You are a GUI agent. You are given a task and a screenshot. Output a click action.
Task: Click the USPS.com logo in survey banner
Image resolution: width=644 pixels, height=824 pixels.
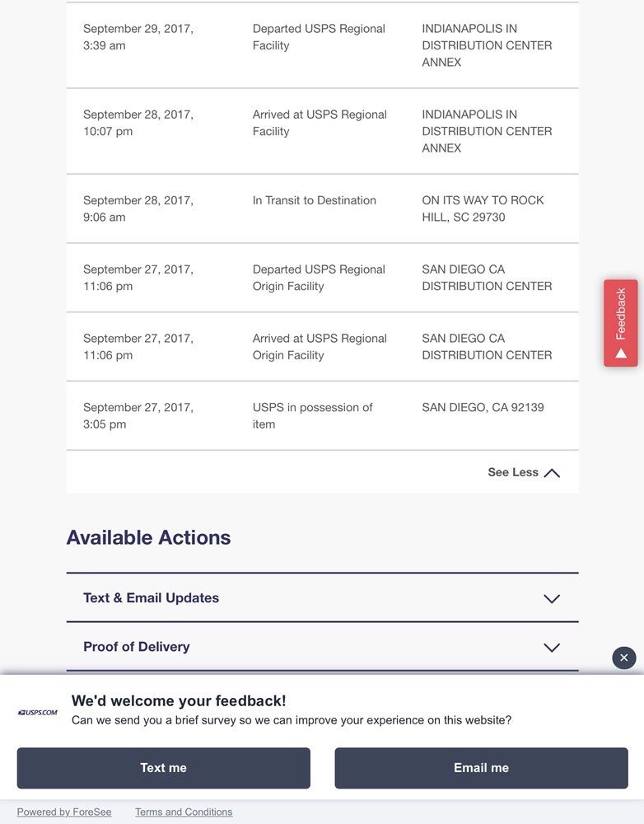(x=38, y=712)
